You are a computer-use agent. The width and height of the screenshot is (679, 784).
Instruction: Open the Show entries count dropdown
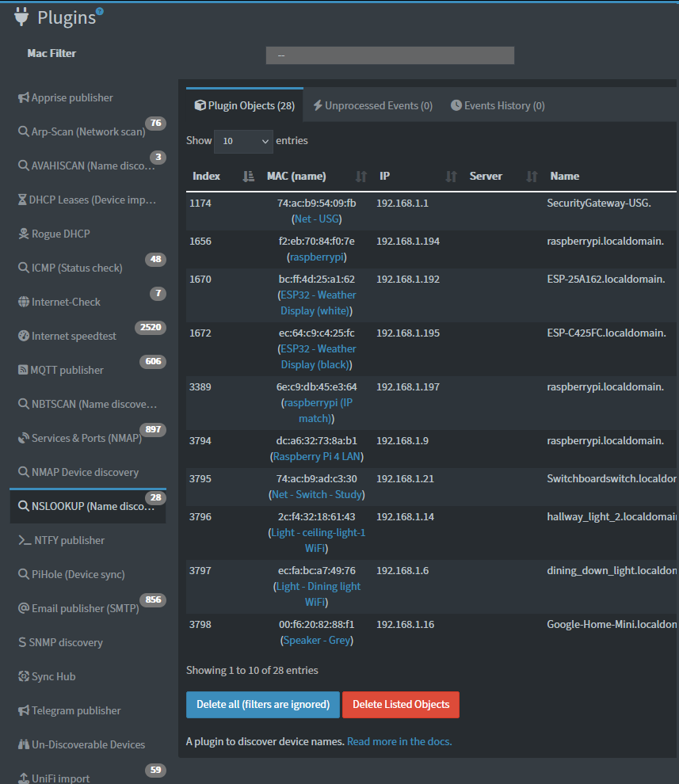coord(243,142)
